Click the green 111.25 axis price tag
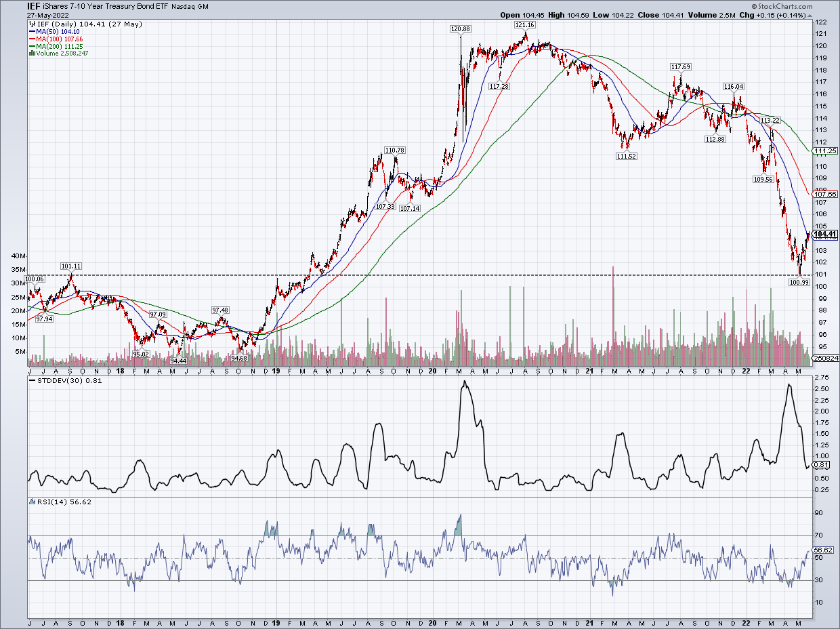 click(x=824, y=150)
